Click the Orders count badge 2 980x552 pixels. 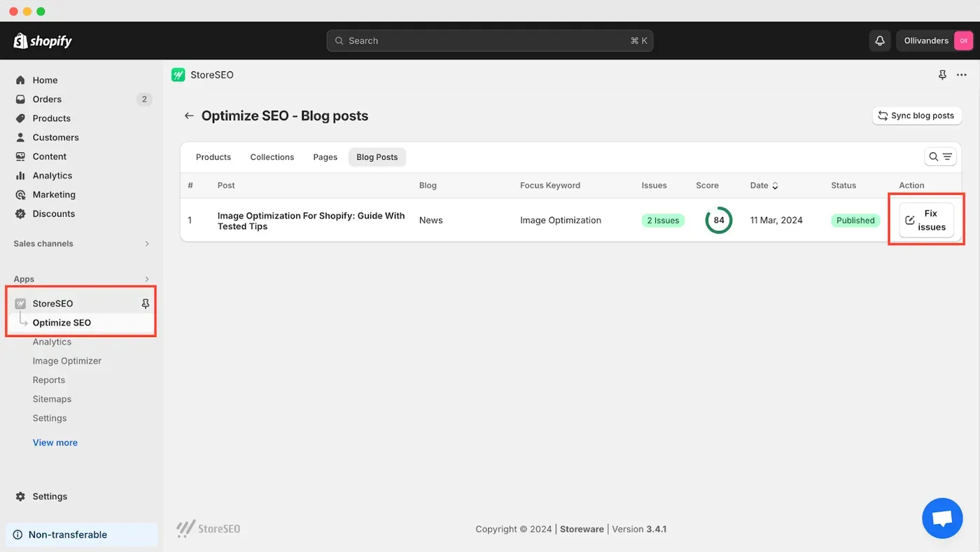click(144, 99)
